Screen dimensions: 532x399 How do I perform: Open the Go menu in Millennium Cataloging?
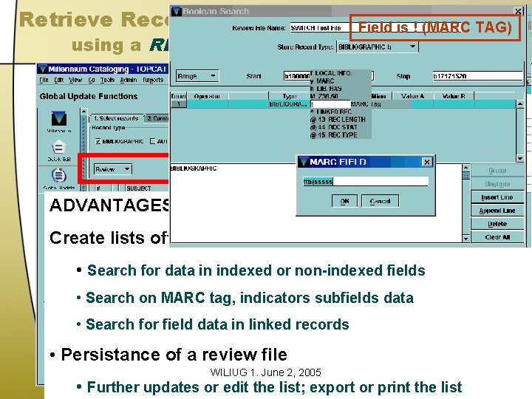point(92,80)
